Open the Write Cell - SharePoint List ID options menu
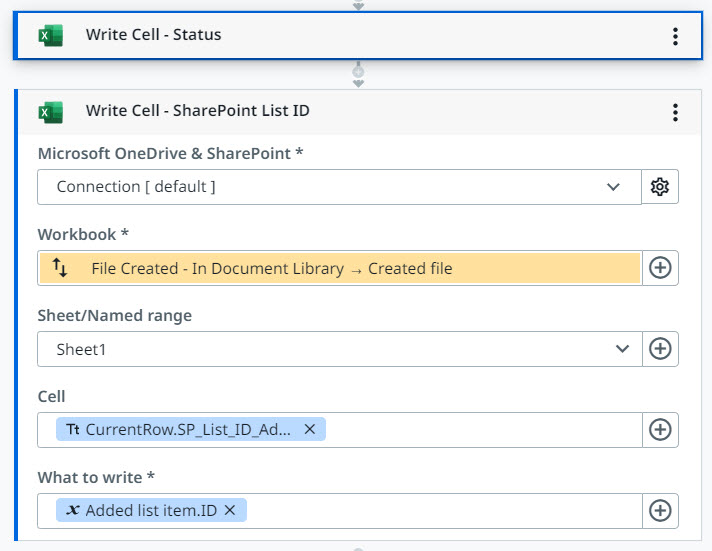The image size is (712, 551). click(675, 112)
